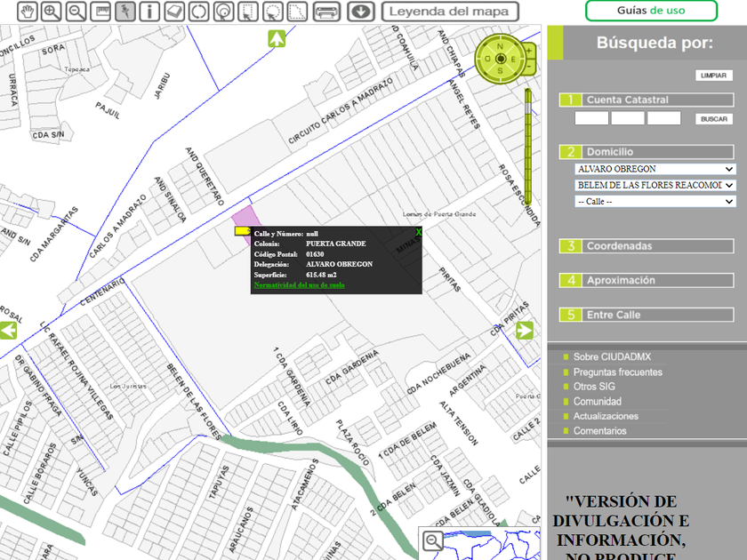Click the BUSCAR button
Screen dimensions: 747x560
tap(713, 119)
